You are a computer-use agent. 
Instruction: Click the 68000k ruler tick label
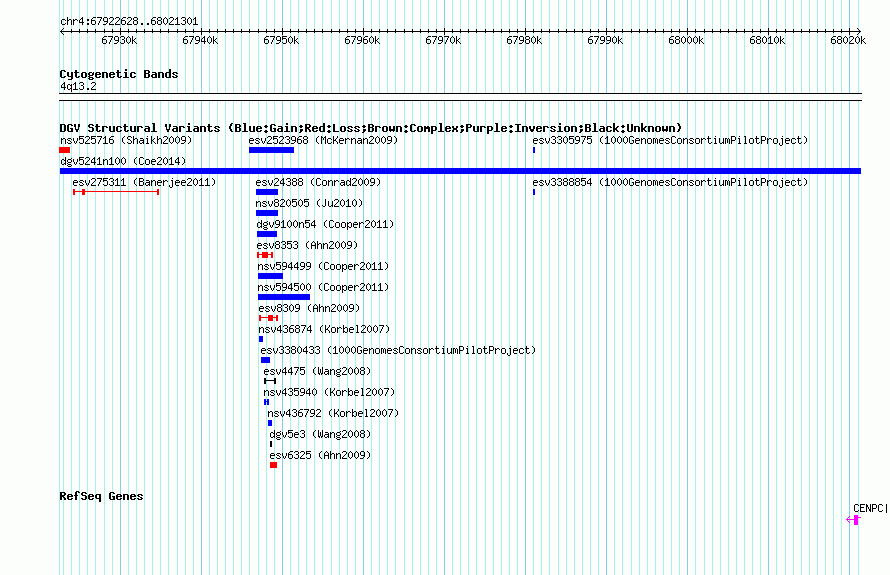(x=686, y=40)
